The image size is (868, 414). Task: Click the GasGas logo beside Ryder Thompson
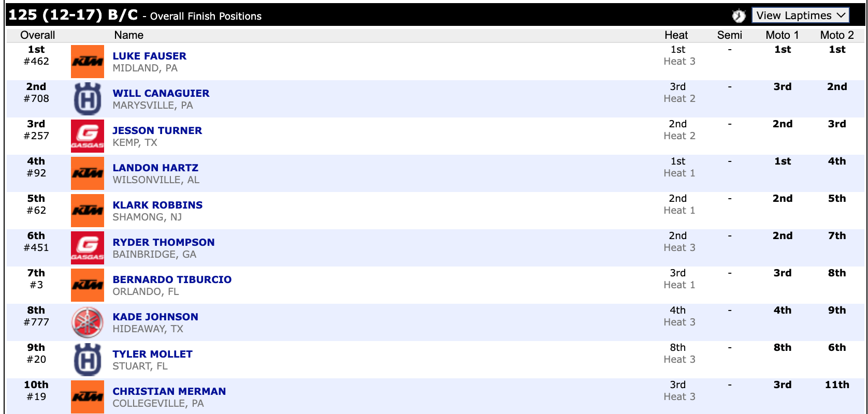88,248
